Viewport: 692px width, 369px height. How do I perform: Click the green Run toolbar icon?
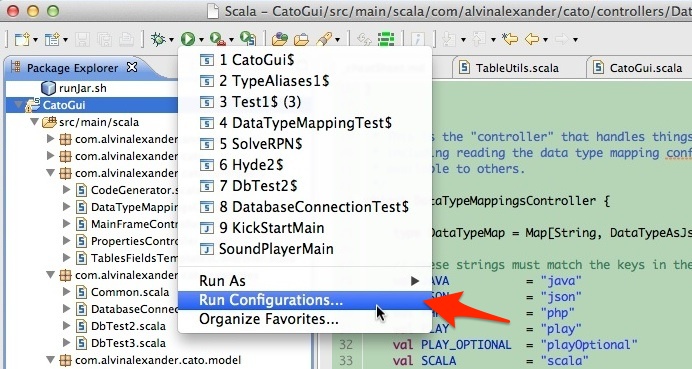tap(188, 39)
